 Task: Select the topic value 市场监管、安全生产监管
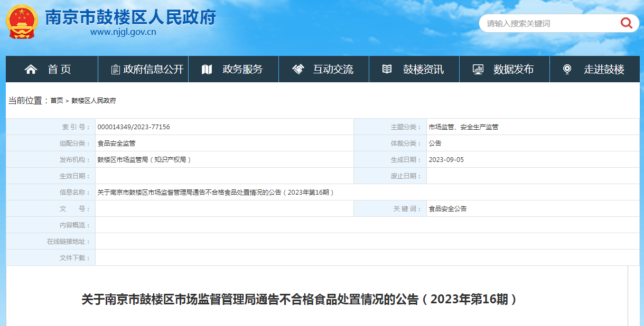463,127
